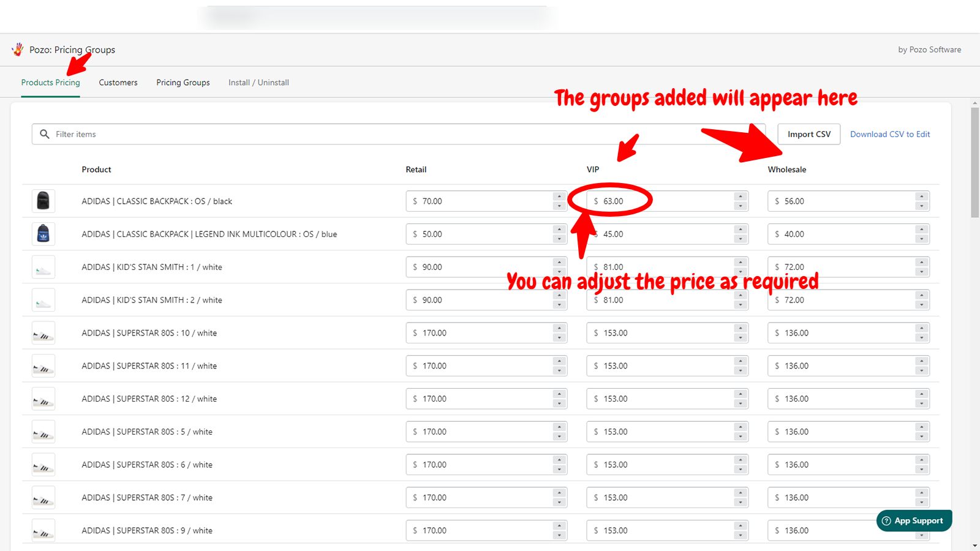Click the scrollbar down arrow
This screenshot has width=980, height=551.
click(974, 545)
